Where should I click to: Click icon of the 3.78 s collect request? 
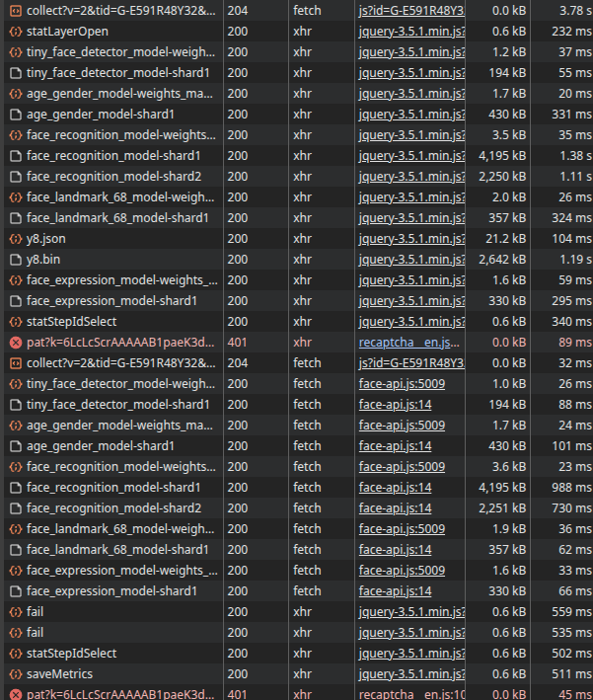15,11
